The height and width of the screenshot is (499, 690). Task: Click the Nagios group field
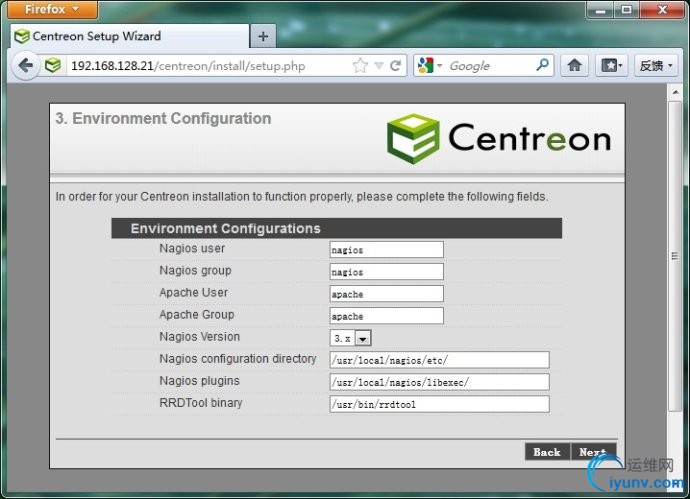pyautogui.click(x=386, y=272)
